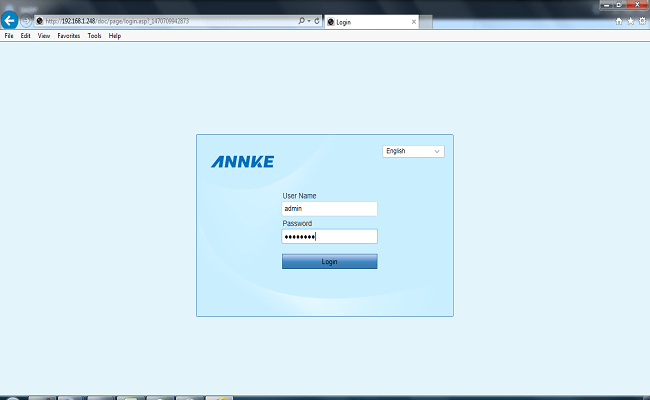Image resolution: width=650 pixels, height=400 pixels.
Task: Open the Favorites menu
Action: point(69,35)
